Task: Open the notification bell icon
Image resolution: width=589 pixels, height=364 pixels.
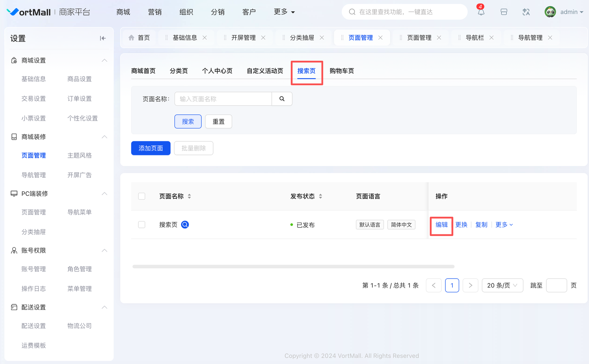Action: pos(481,12)
